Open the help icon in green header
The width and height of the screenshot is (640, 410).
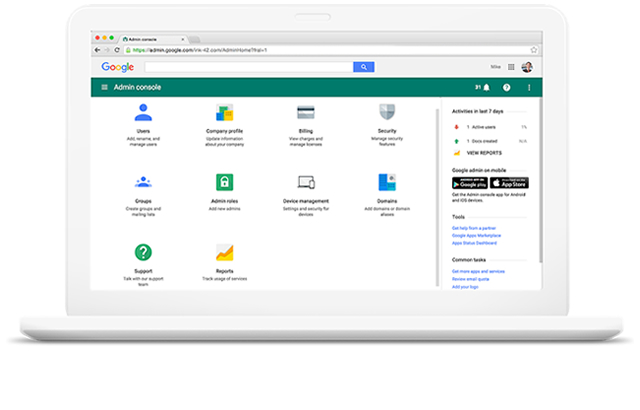[x=506, y=87]
